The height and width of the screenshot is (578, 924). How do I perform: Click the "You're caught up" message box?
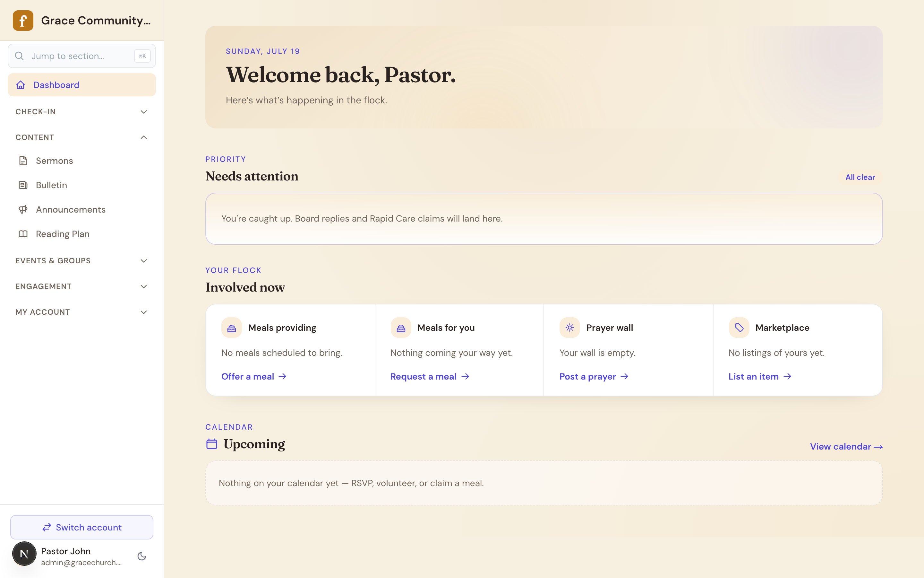(544, 219)
